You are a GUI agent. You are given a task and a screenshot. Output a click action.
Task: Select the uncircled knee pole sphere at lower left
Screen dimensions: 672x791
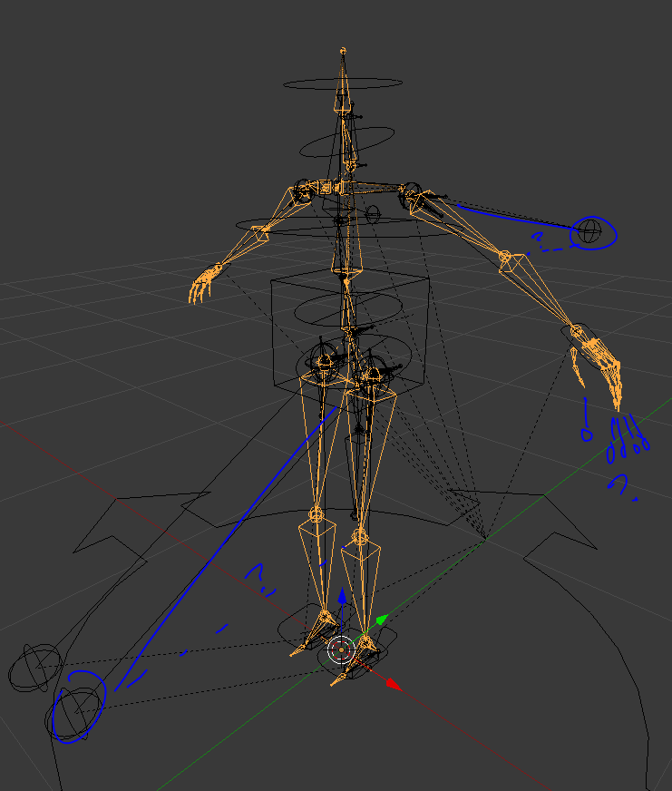coord(35,668)
